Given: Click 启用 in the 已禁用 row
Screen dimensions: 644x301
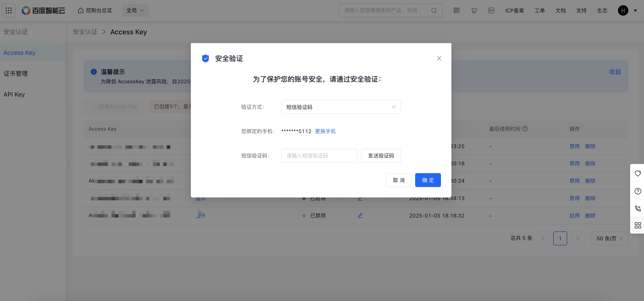Looking at the screenshot, I should [x=575, y=216].
